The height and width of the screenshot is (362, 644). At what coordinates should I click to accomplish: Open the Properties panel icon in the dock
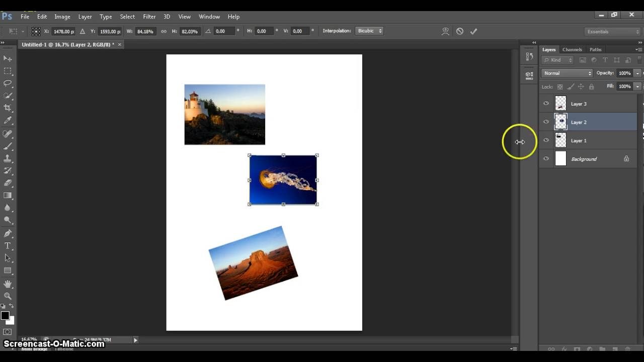point(529,75)
